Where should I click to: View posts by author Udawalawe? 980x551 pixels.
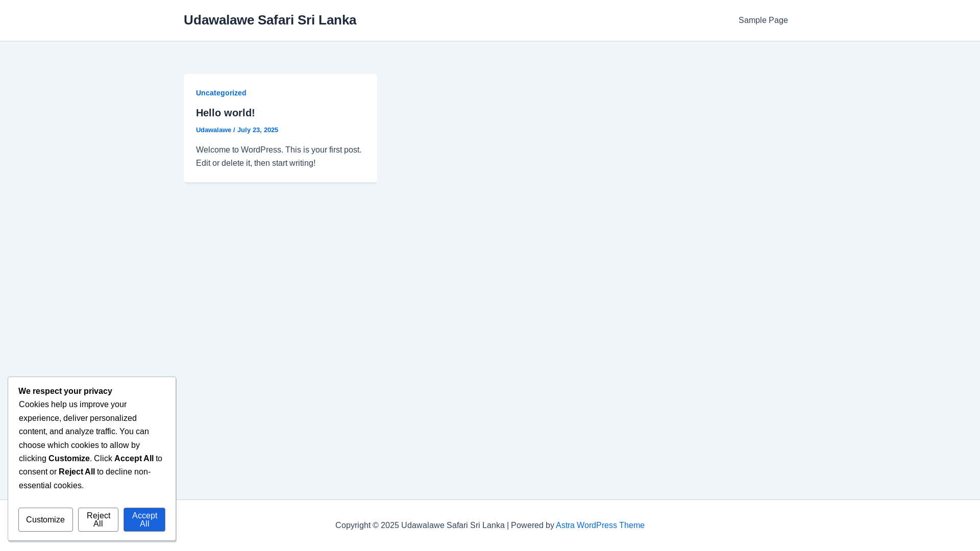click(213, 130)
